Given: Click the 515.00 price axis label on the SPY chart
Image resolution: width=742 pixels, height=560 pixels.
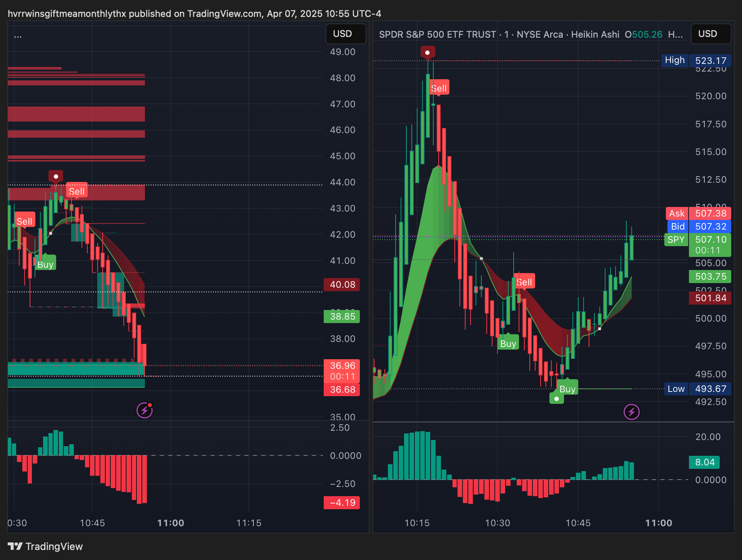Looking at the screenshot, I should click(x=711, y=152).
